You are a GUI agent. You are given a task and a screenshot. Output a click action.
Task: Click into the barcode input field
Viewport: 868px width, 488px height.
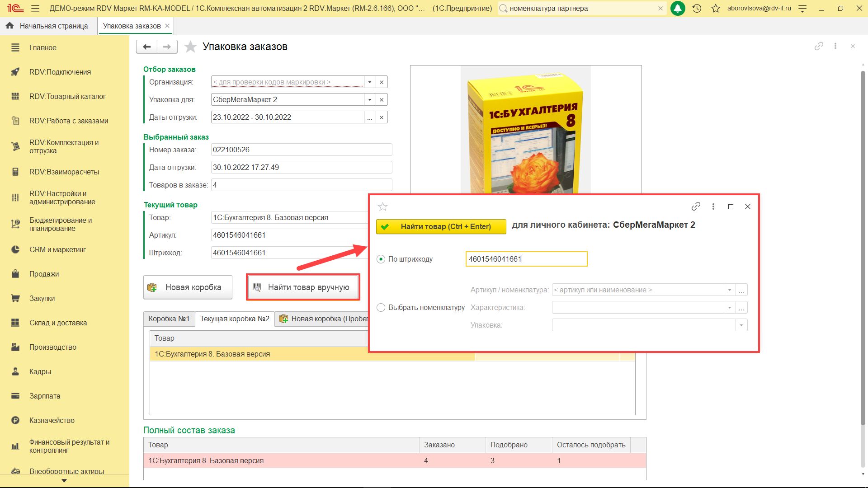coord(526,259)
